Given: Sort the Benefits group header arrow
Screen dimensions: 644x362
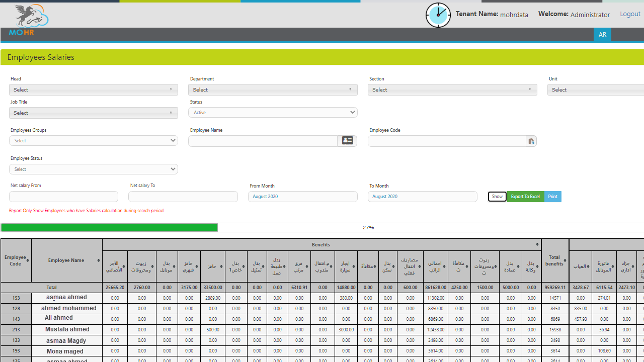Looking at the screenshot, I should click(537, 244).
